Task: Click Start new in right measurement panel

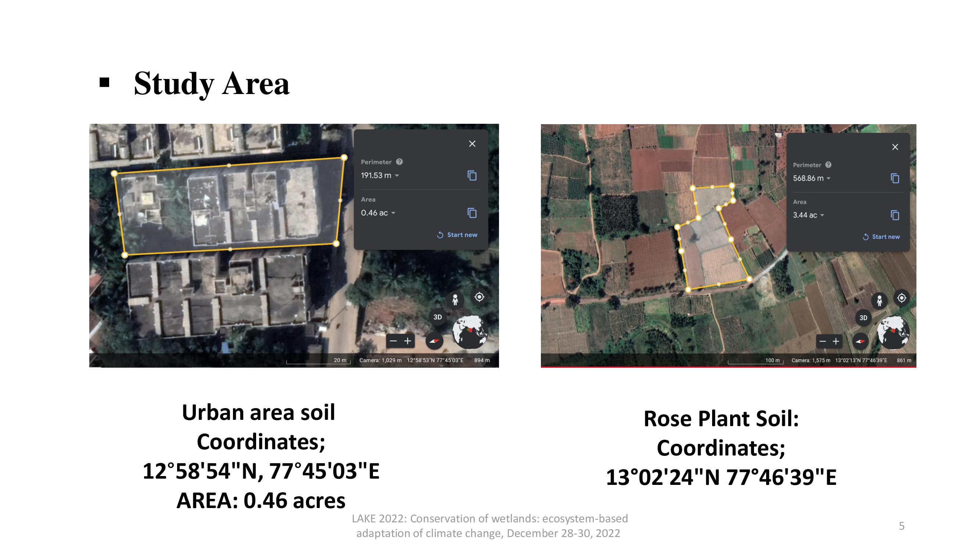Action: pos(881,237)
